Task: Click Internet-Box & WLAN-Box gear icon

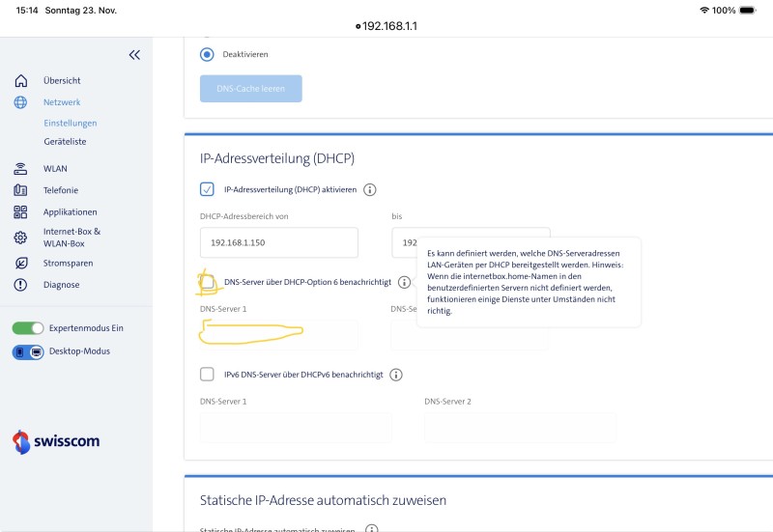Action: tap(20, 238)
